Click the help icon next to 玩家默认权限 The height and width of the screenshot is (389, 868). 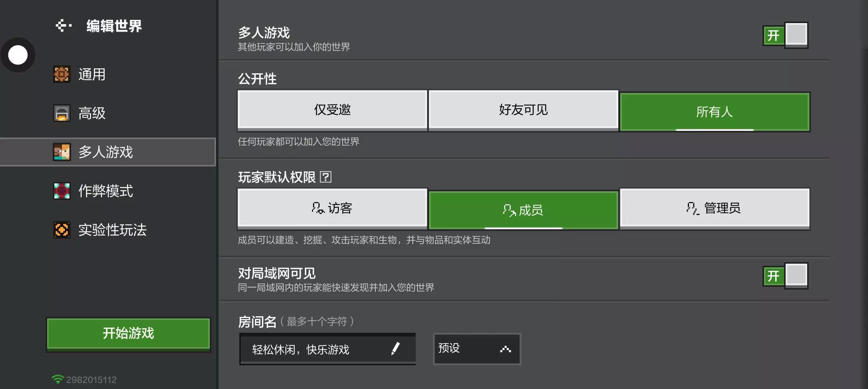(325, 177)
